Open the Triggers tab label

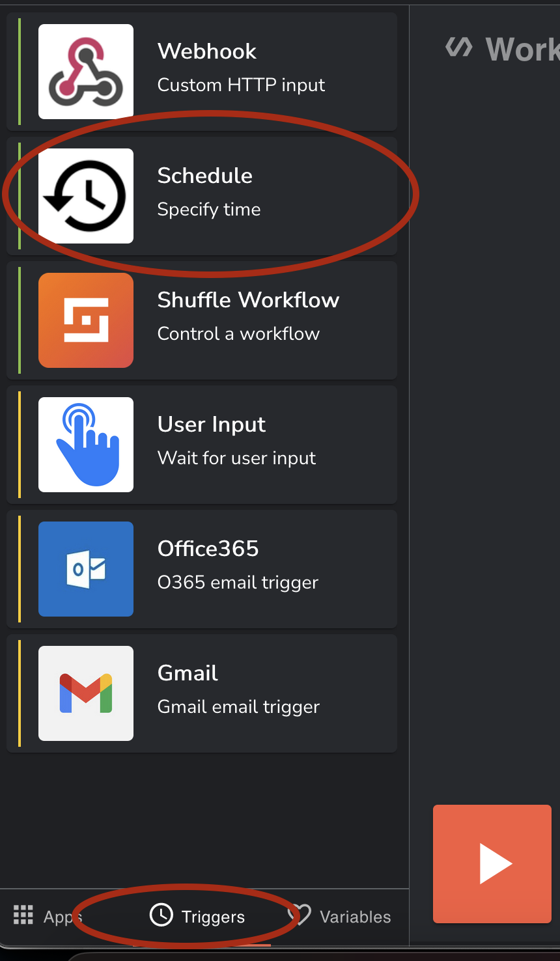(213, 917)
